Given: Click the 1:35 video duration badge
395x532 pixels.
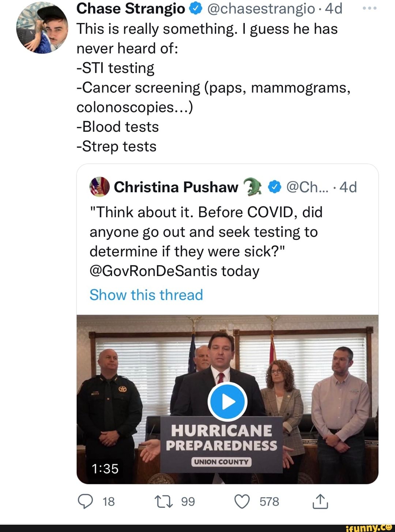Looking at the screenshot, I should [x=105, y=468].
